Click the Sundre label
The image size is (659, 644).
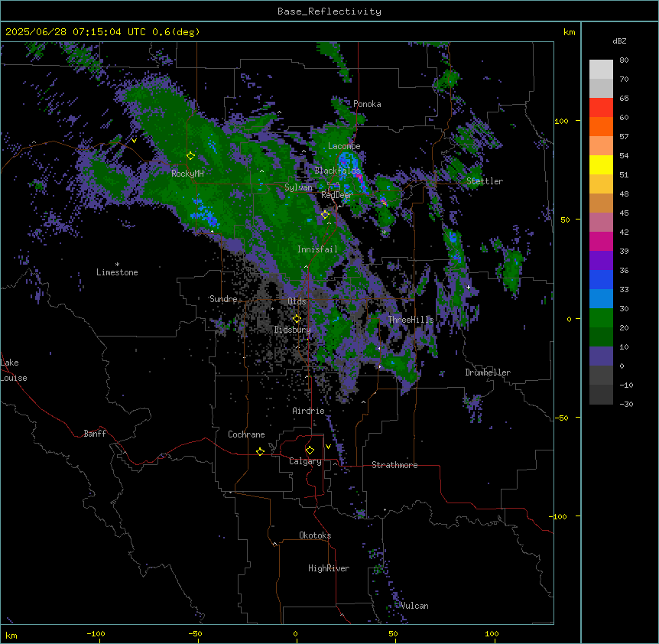point(223,299)
